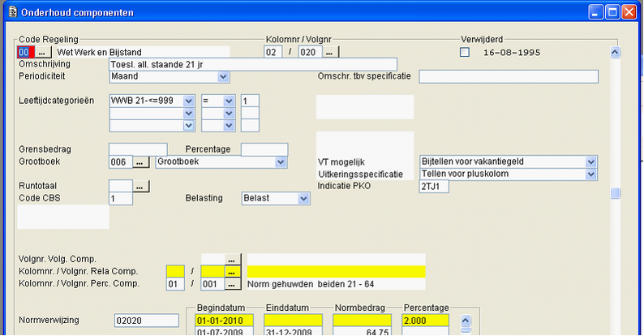The image size is (644, 336).
Task: Open the Perc. Comp. lookup button
Action: pos(233,284)
